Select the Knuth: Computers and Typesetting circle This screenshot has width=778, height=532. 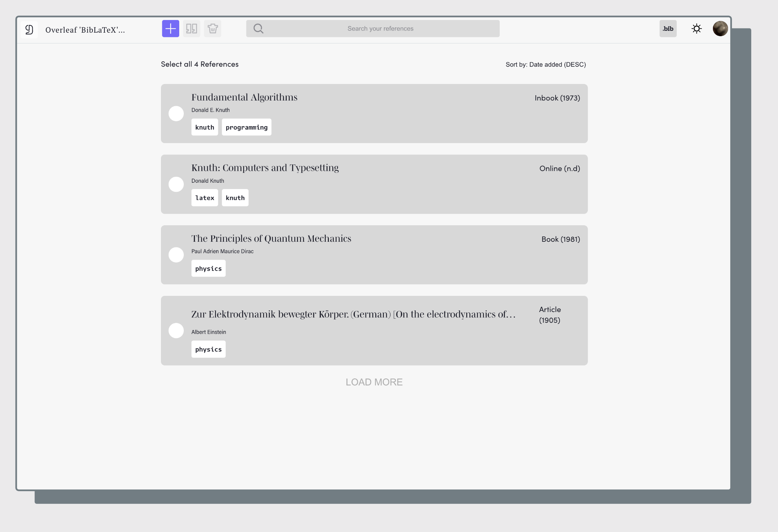(176, 184)
